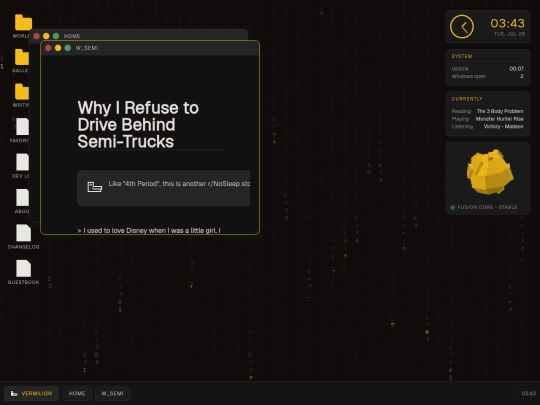Minimize the HOME window behind
The width and height of the screenshot is (540, 405).
tap(46, 36)
